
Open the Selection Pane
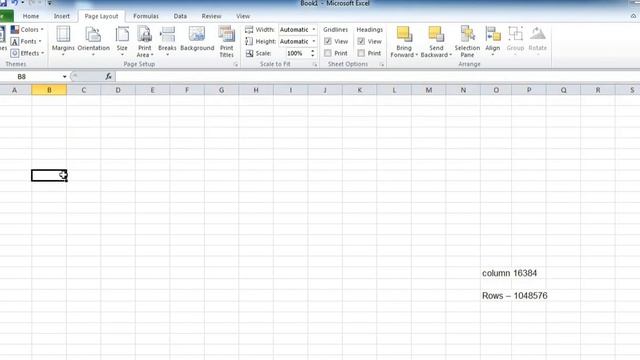(467, 41)
